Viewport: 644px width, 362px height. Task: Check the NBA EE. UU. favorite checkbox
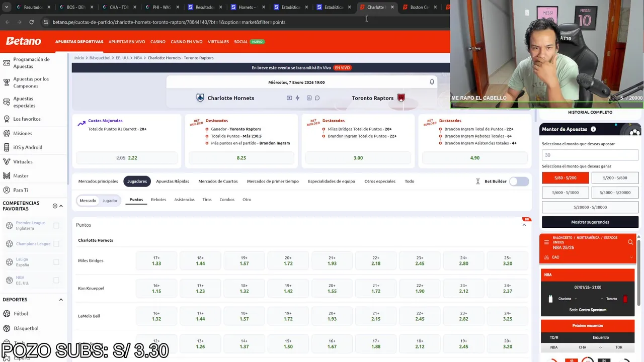click(56, 280)
